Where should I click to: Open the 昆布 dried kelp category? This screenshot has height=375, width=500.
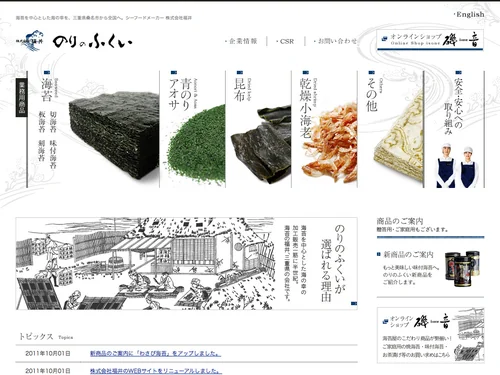pyautogui.click(x=240, y=89)
